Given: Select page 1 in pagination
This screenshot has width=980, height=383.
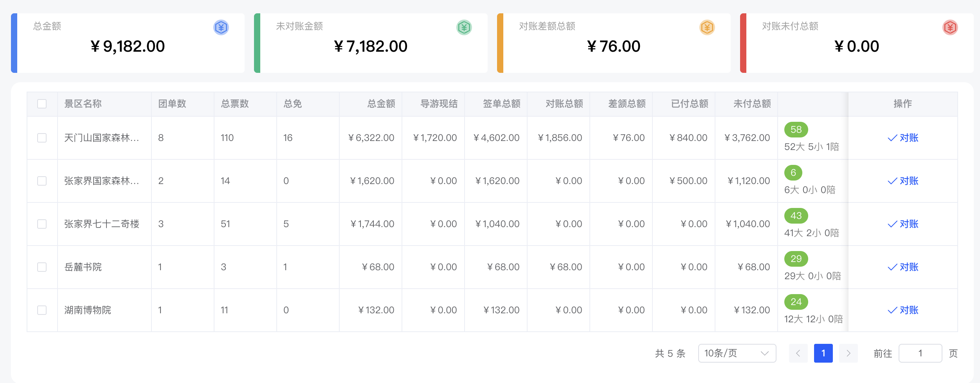Looking at the screenshot, I should pyautogui.click(x=823, y=353).
